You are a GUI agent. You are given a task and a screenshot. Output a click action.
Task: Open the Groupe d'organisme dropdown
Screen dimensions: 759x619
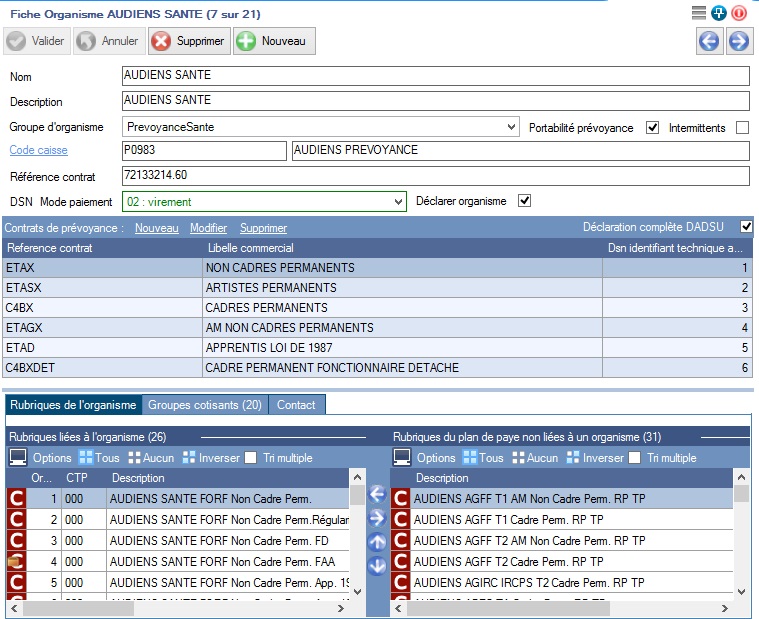point(512,128)
